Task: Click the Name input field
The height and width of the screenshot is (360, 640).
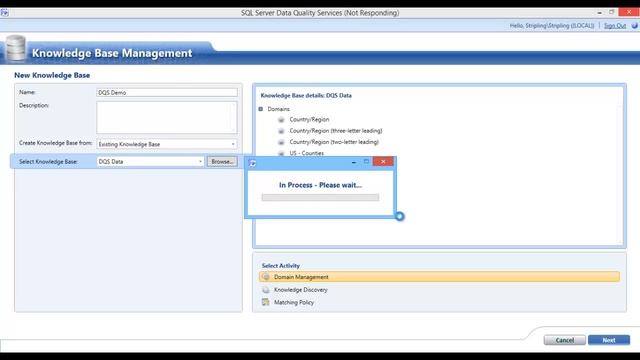Action: tap(167, 93)
